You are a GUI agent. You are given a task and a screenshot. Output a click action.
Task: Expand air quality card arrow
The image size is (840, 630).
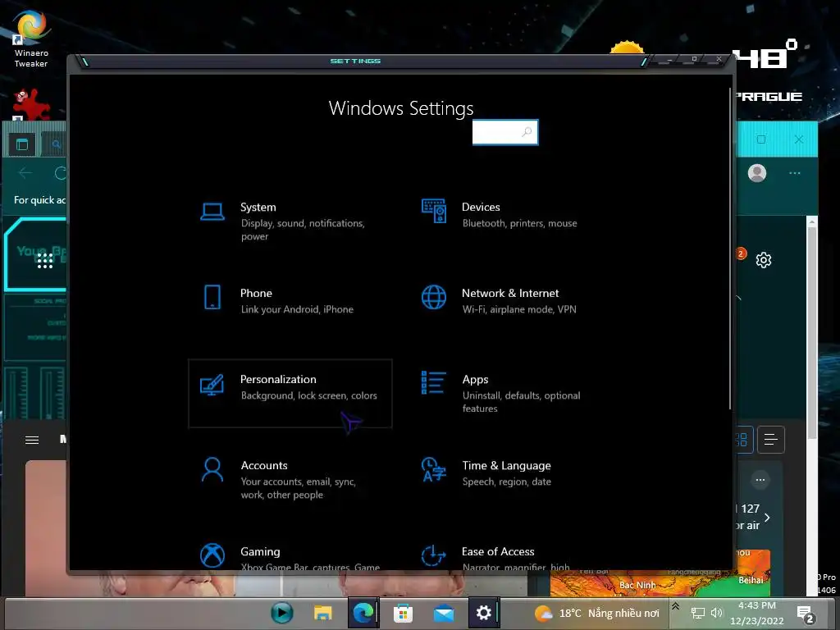(767, 518)
